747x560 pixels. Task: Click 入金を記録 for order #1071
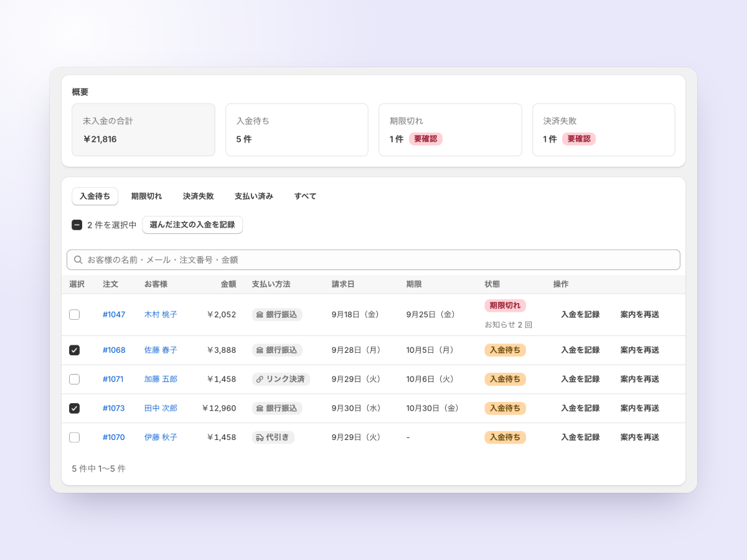580,379
